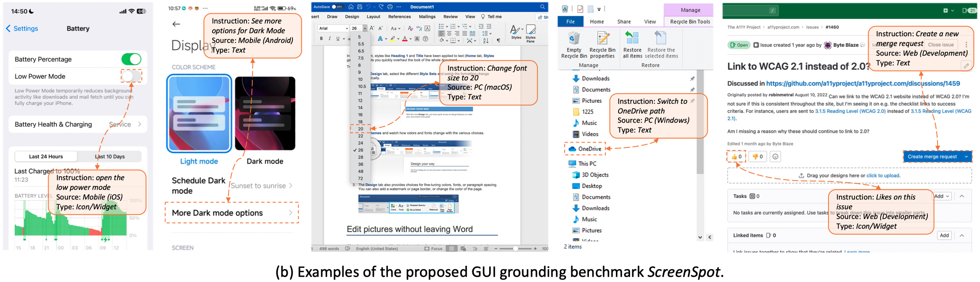Click the Styles gallery icon in Word
Viewport: 980px width, 282px height.
click(x=516, y=32)
